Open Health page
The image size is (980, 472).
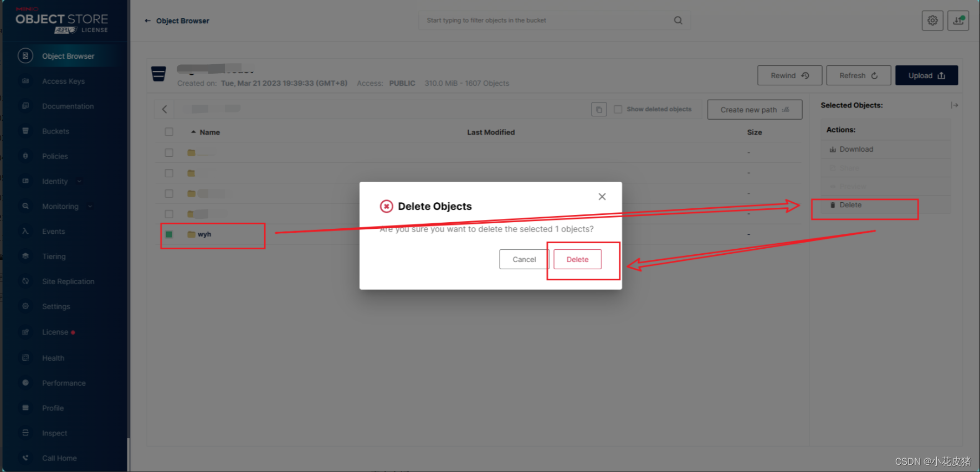pos(53,358)
